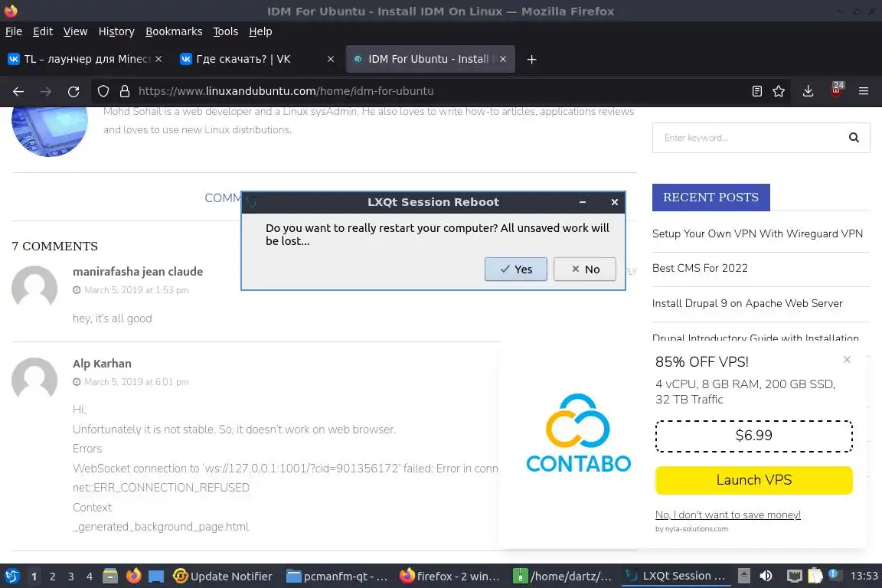Screen dimensions: 882x588
Task: Open Install Drupal 9 on Apache post
Action: point(747,303)
